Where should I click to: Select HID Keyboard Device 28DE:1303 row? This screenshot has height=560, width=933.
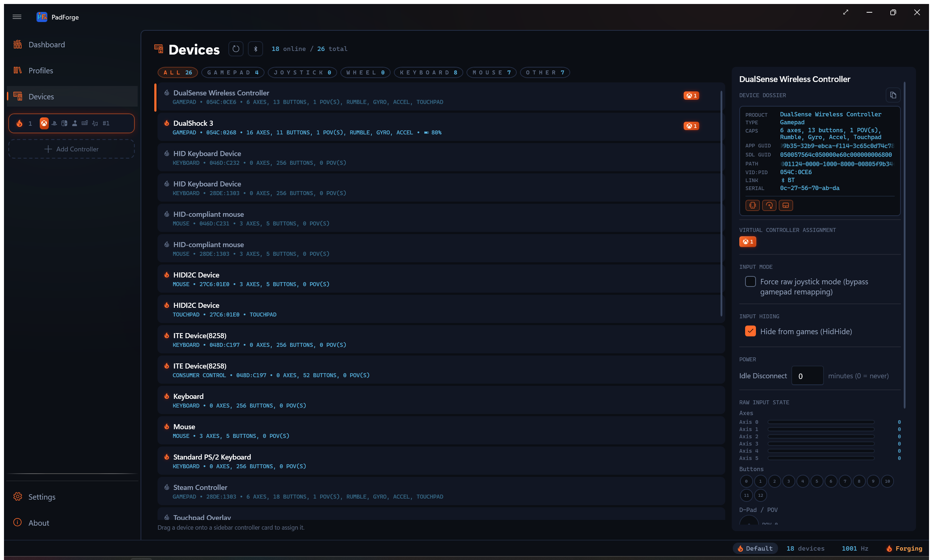441,188
